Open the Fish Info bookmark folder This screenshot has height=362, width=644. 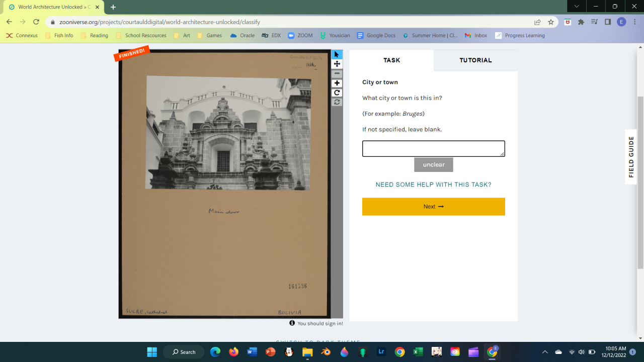click(59, 36)
